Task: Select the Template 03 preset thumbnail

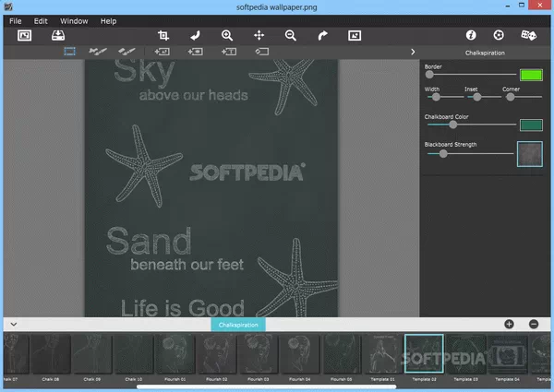Action: 465,354
